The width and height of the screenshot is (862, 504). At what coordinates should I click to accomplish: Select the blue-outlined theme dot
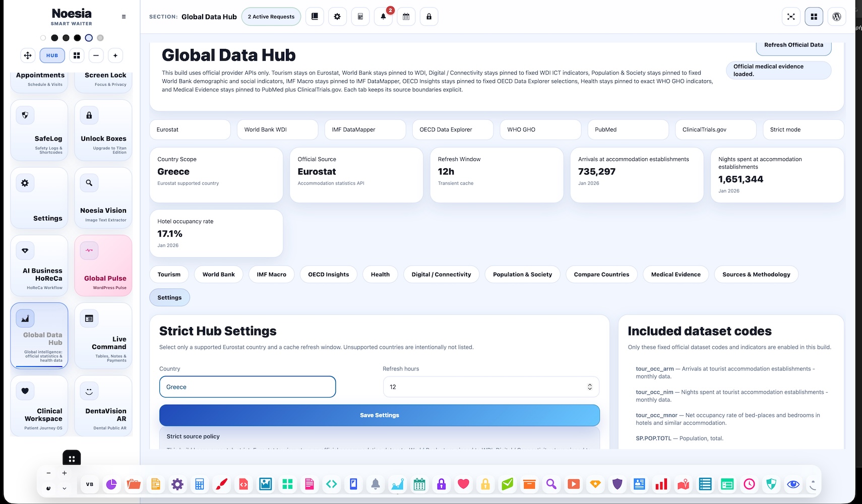point(89,38)
